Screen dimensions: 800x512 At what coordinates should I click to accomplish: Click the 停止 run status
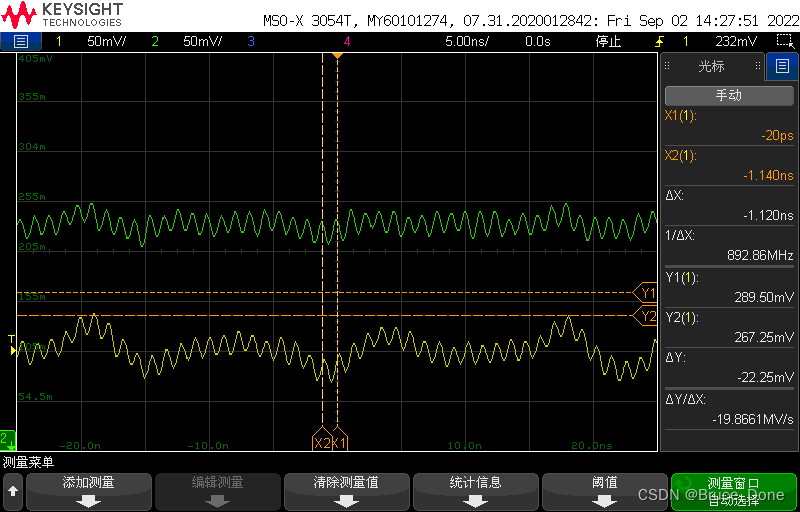point(608,41)
